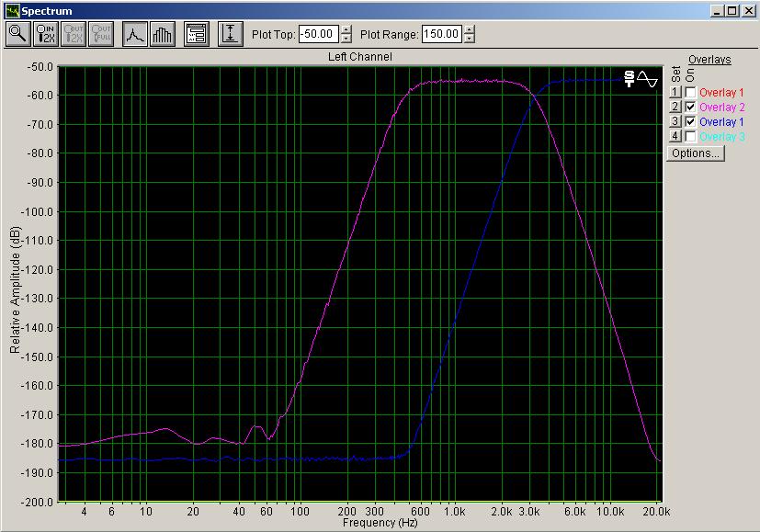Click the Frequency (Hz) axis label

380,523
